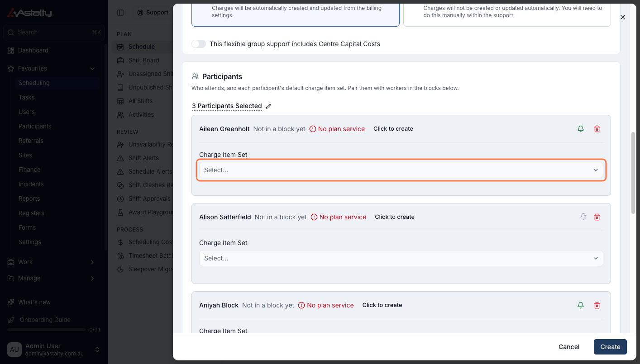Click 'Click to create' for Aileen Greenholt

[x=393, y=129]
